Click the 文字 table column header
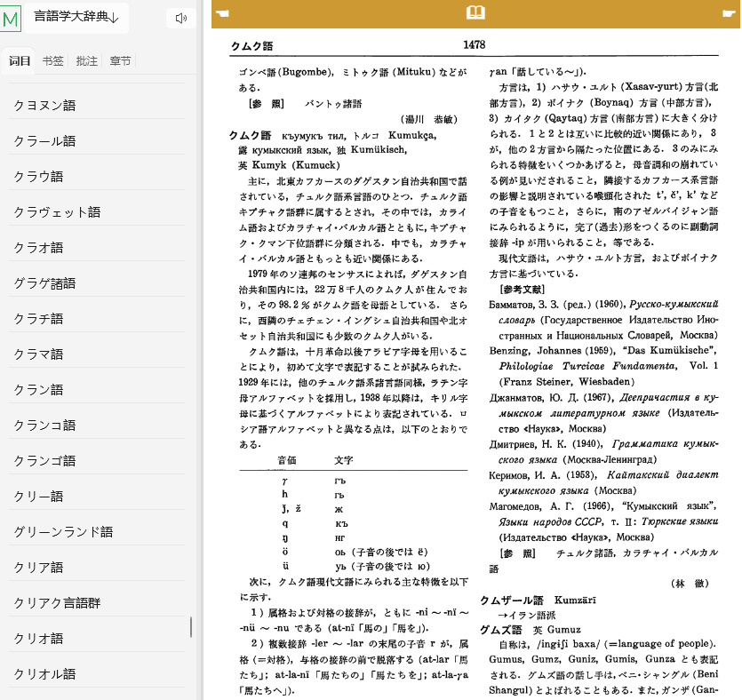 344,460
